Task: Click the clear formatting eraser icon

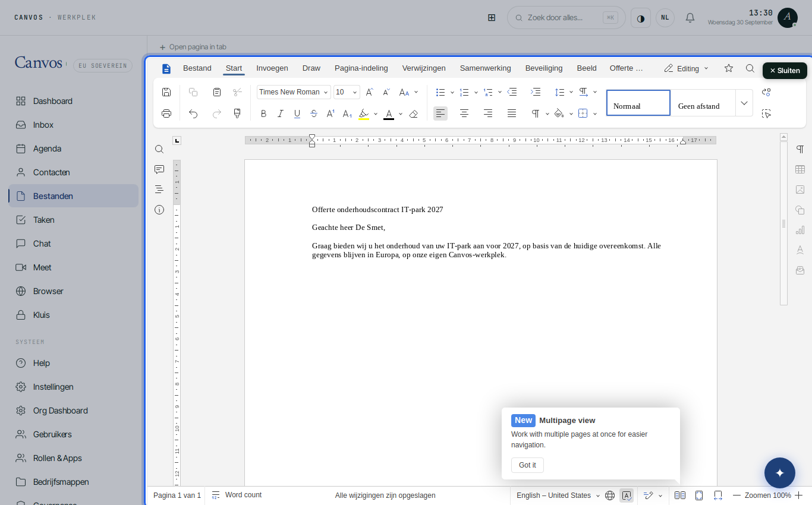Action: click(x=414, y=113)
